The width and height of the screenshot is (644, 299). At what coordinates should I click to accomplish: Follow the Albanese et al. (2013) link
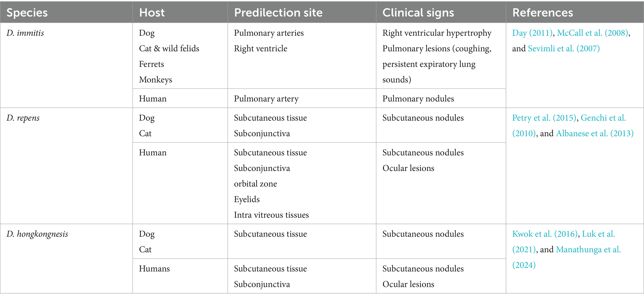point(595,134)
